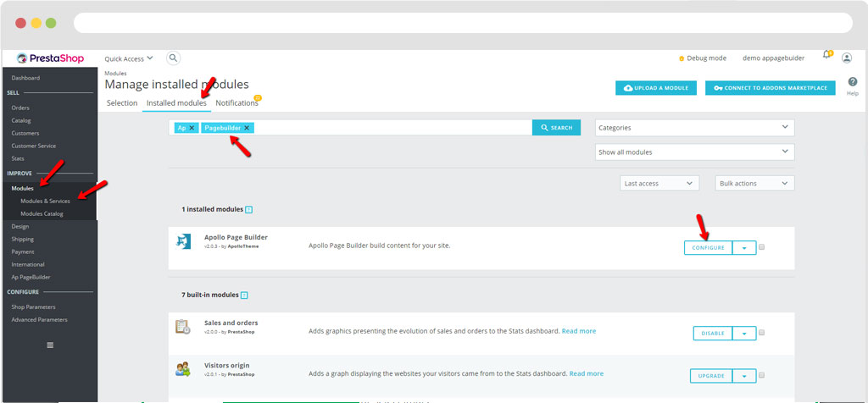The height and width of the screenshot is (403, 868).
Task: Open the Show all modules dropdown
Action: click(695, 152)
